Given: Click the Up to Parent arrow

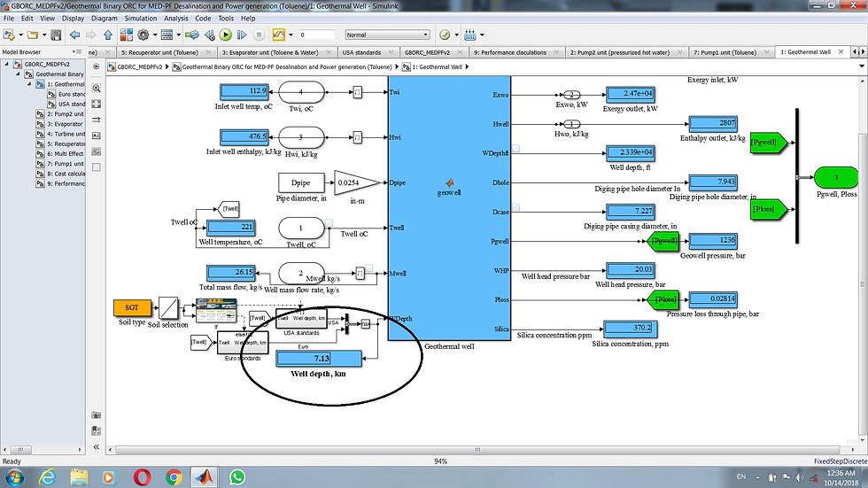Looking at the screenshot, I should [x=108, y=35].
